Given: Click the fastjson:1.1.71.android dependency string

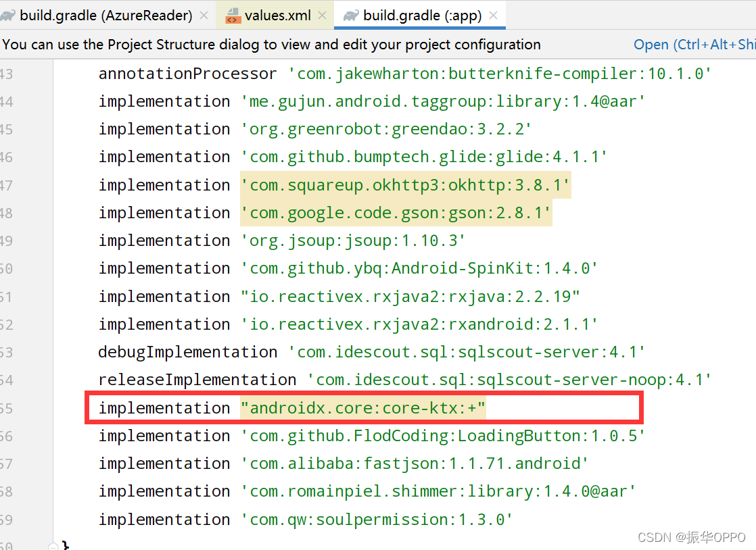Looking at the screenshot, I should (415, 464).
